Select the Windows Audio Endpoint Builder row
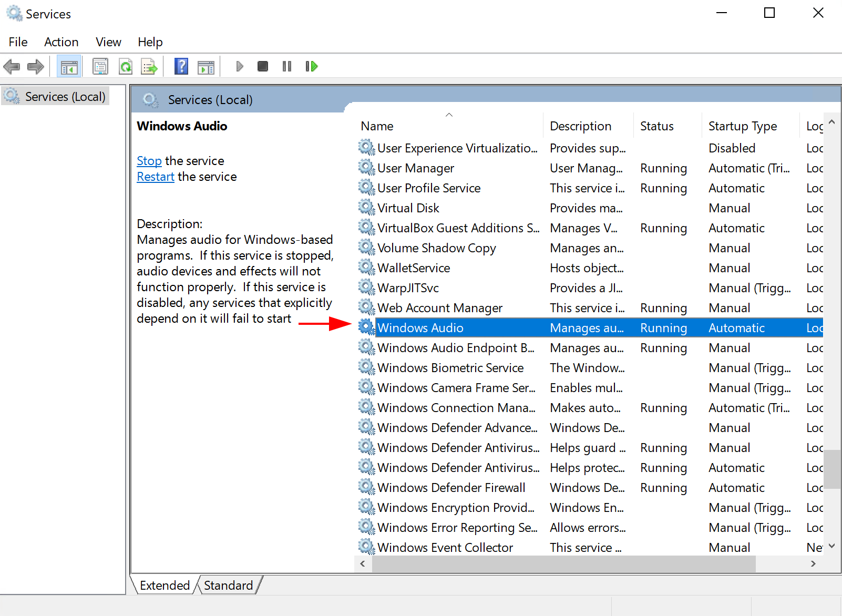The height and width of the screenshot is (616, 842). click(456, 347)
